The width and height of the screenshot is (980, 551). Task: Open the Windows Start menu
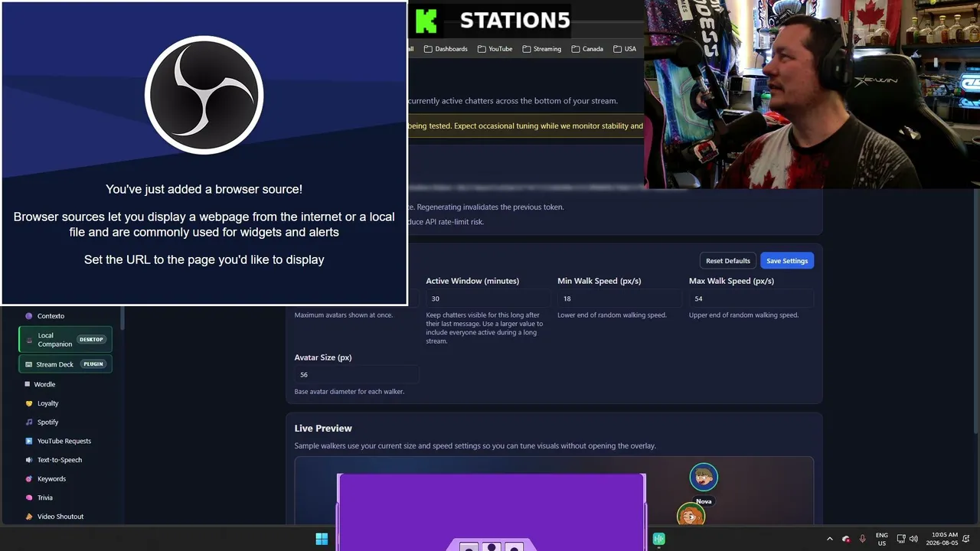pyautogui.click(x=322, y=539)
